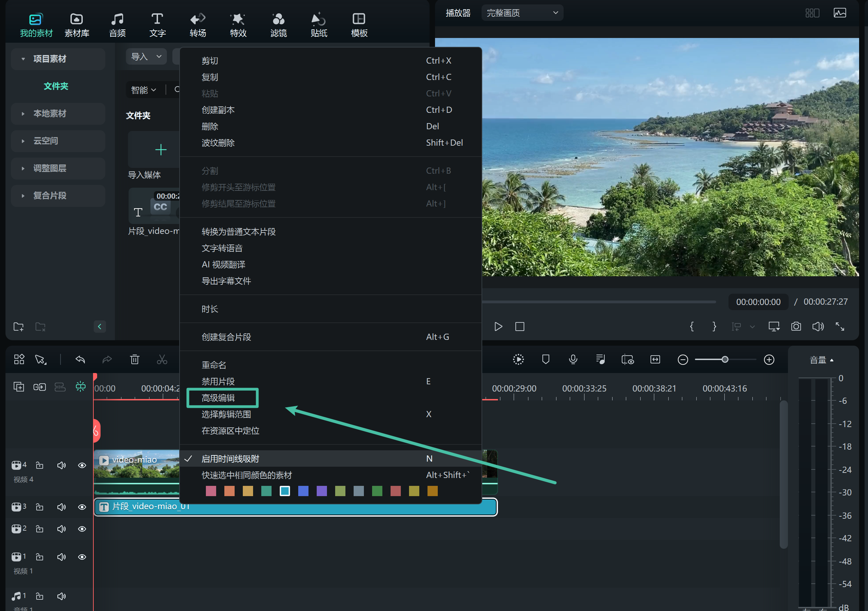Image resolution: width=868 pixels, height=611 pixels.
Task: Collapse the media side panel chevron
Action: point(100,327)
